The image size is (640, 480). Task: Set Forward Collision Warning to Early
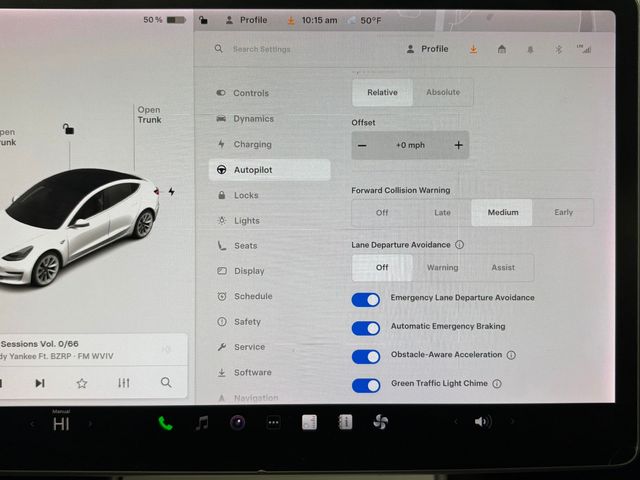[x=563, y=213]
